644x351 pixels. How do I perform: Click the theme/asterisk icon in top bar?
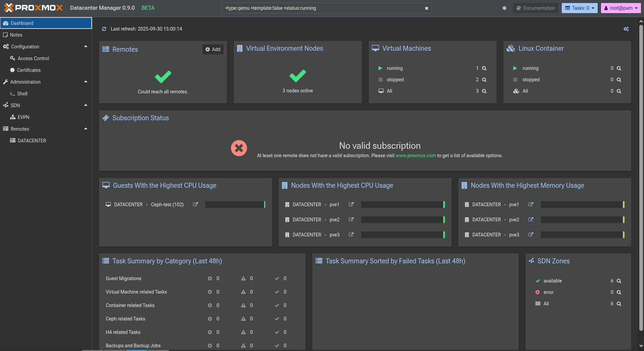[504, 8]
